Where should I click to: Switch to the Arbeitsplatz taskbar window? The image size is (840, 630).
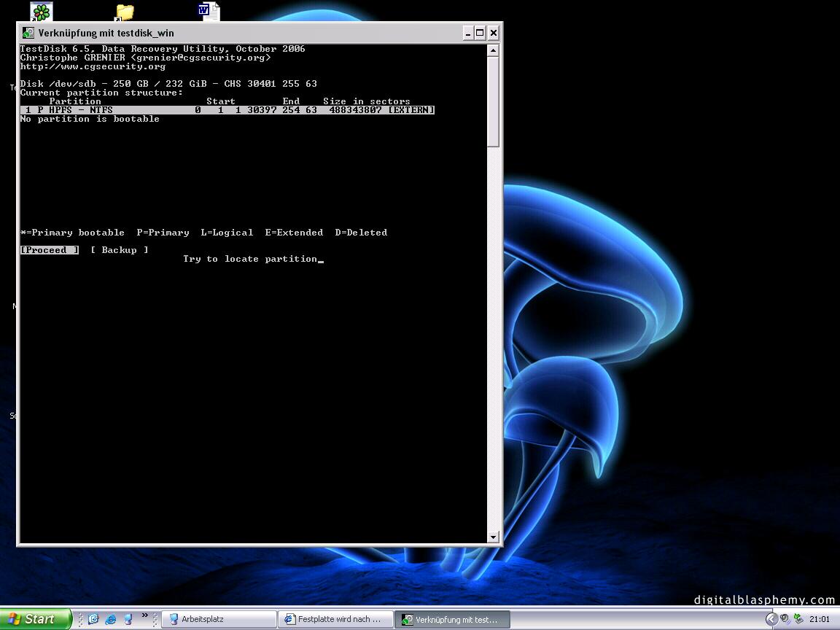click(x=219, y=619)
